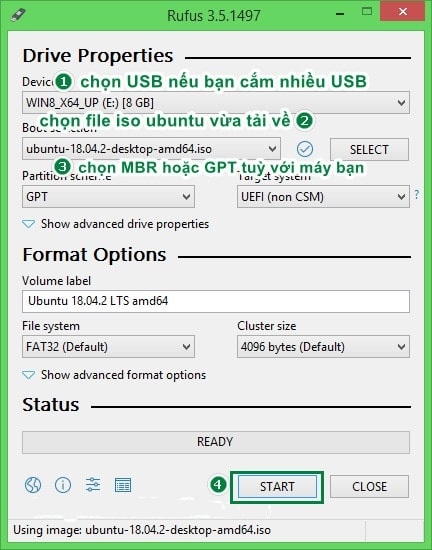Open the File system FAT32 dropdown
This screenshot has width=432, height=550.
point(108,347)
